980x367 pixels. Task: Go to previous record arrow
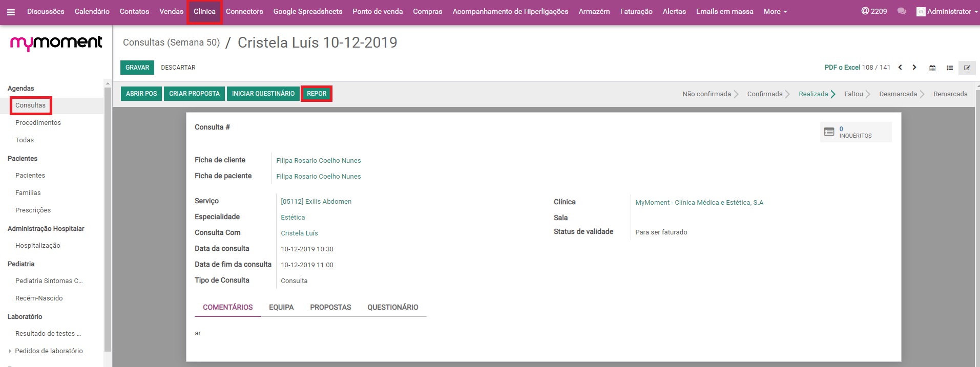tap(900, 68)
